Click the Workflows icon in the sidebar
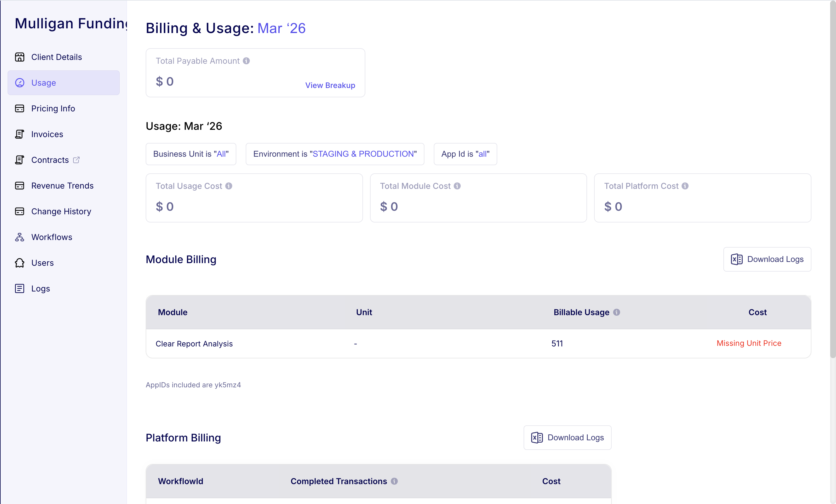The width and height of the screenshot is (836, 504). [x=20, y=237]
